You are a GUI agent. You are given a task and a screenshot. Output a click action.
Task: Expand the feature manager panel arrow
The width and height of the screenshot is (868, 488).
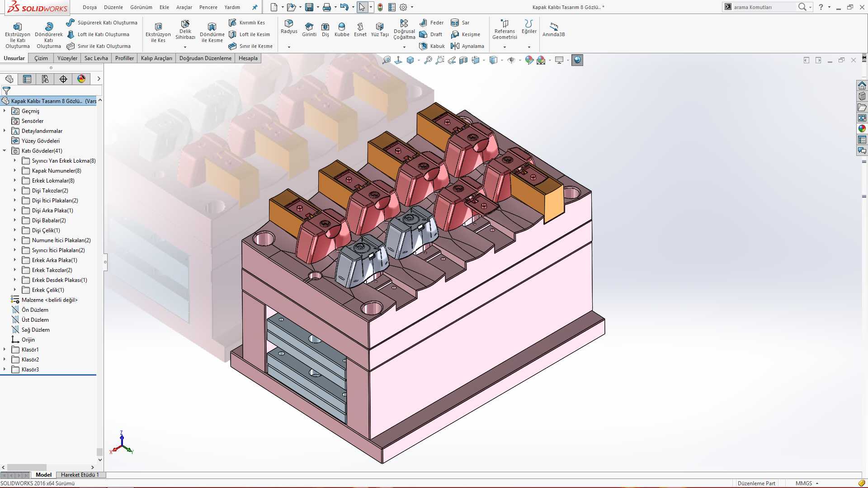[99, 79]
